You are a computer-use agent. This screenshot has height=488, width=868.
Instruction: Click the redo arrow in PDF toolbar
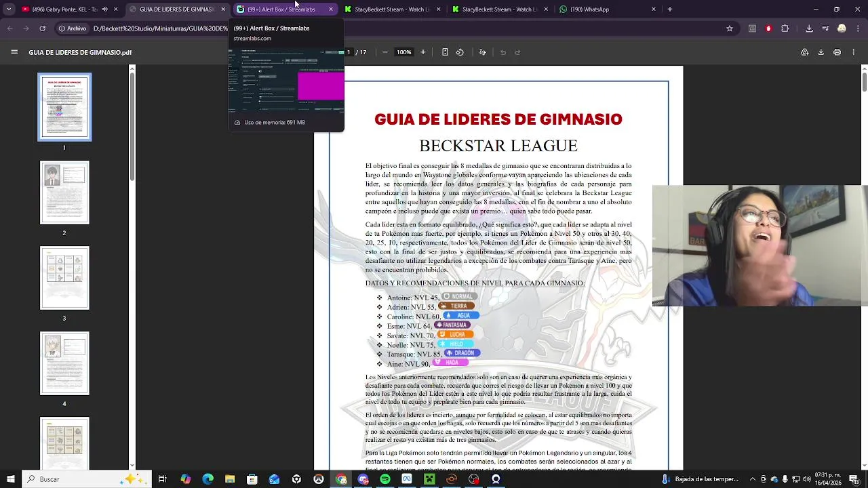coord(517,52)
